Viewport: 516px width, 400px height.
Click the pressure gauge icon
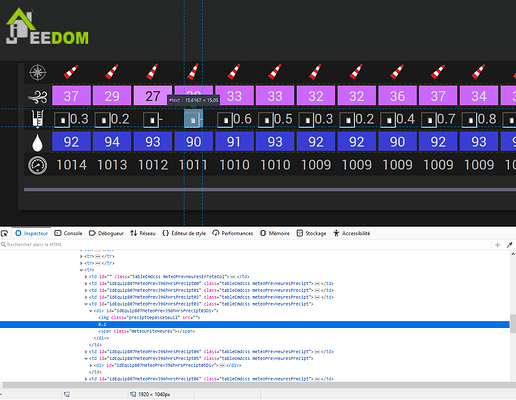(x=37, y=165)
